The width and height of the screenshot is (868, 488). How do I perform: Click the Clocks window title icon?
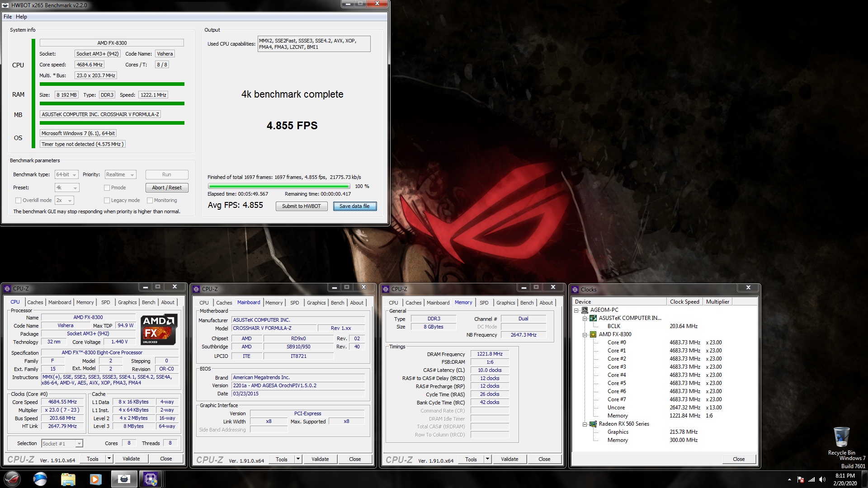coord(575,289)
